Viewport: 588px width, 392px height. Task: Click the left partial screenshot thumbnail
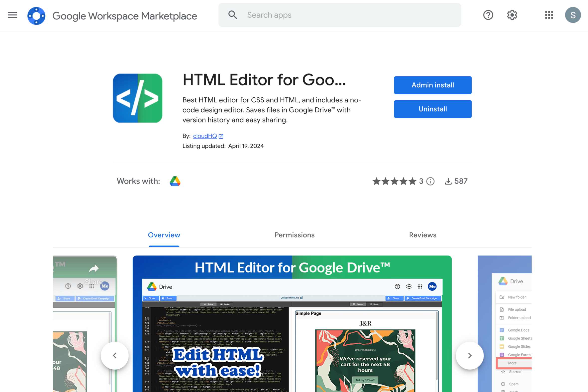coord(85,324)
